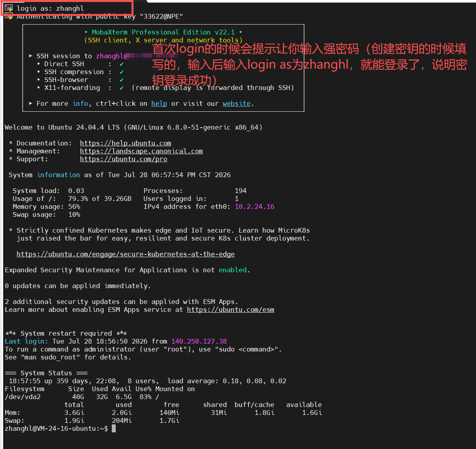Click the 'available' column header

pyautogui.click(x=304, y=405)
